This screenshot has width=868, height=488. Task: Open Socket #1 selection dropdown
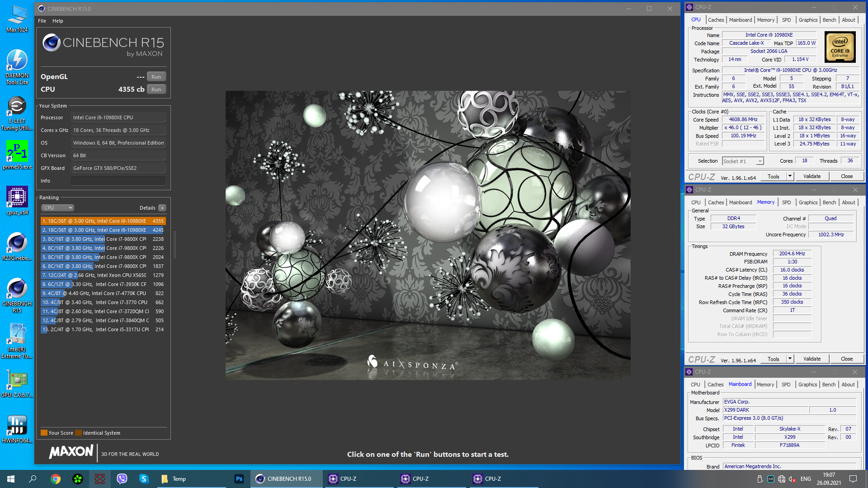743,161
